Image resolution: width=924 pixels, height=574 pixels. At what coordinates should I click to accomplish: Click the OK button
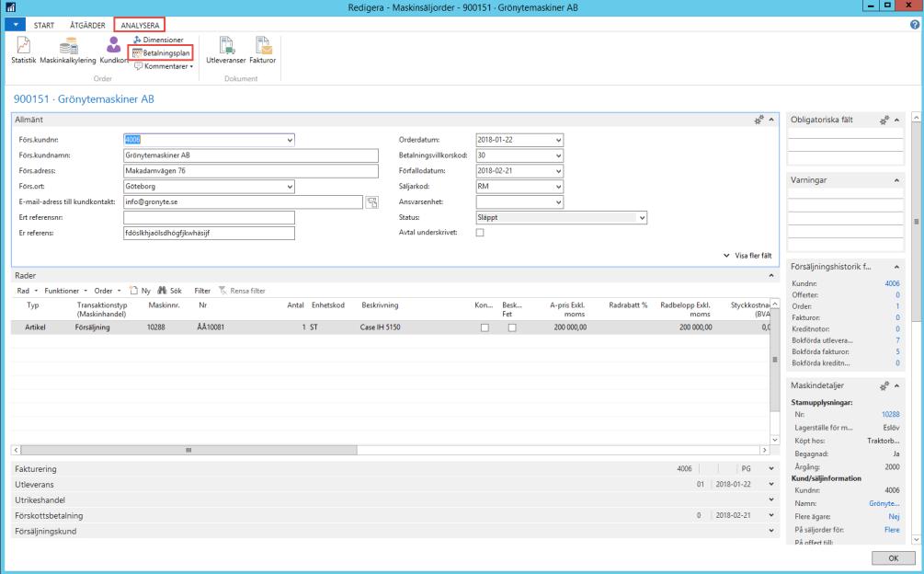pyautogui.click(x=894, y=558)
